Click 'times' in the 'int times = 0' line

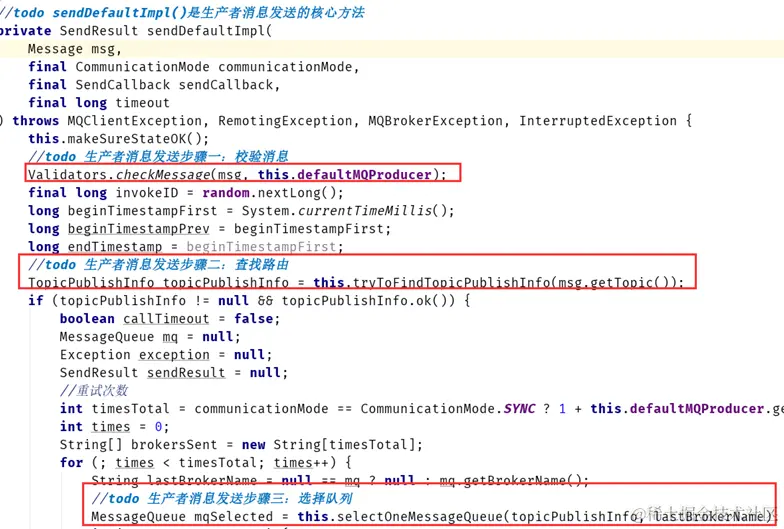click(110, 426)
